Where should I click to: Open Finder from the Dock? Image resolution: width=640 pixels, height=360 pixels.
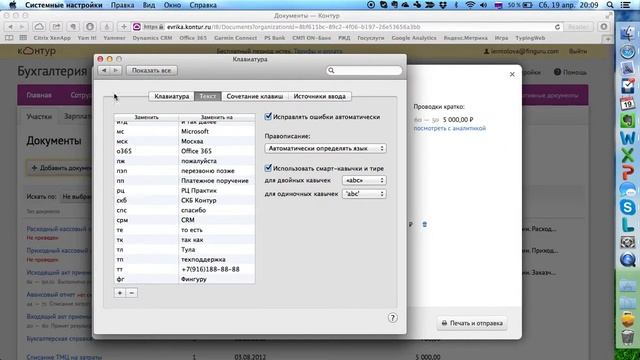tap(627, 33)
